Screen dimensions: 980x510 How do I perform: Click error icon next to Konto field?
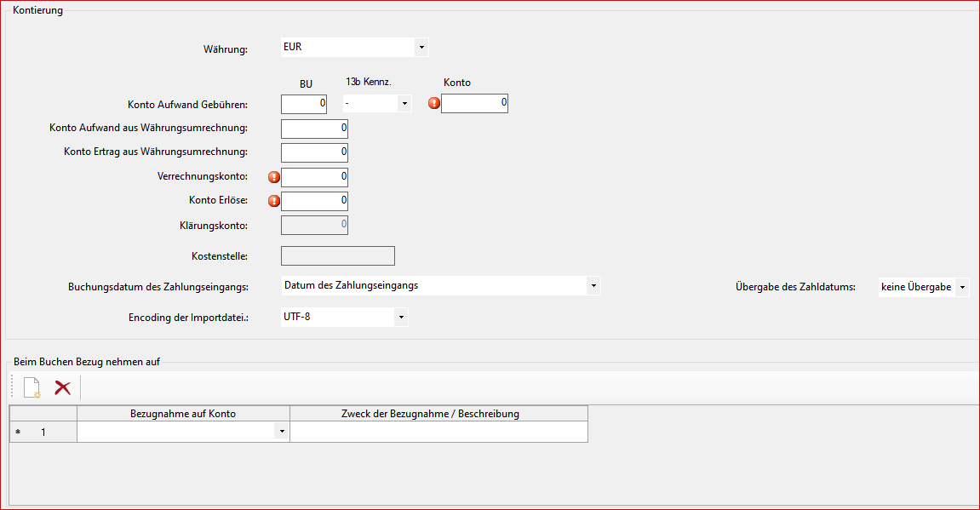coord(434,103)
